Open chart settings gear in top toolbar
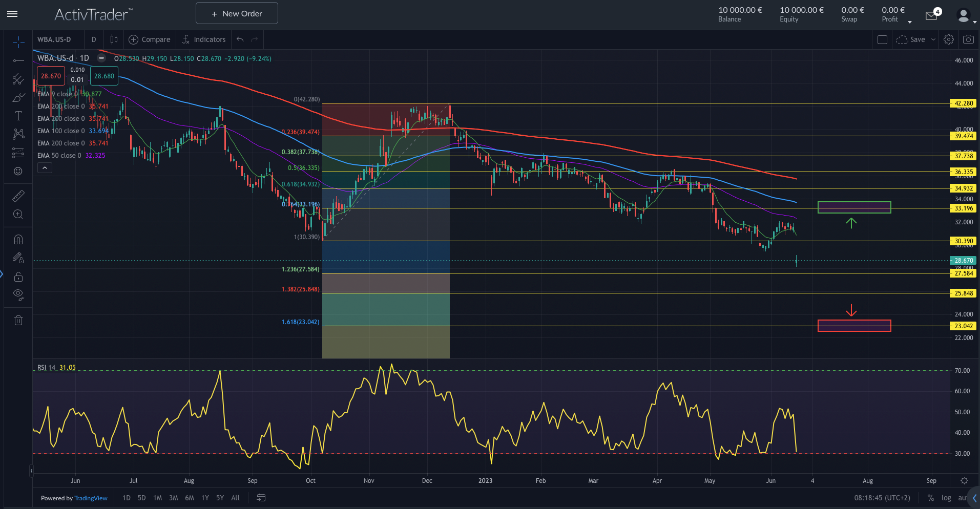The width and height of the screenshot is (980, 509). click(948, 39)
